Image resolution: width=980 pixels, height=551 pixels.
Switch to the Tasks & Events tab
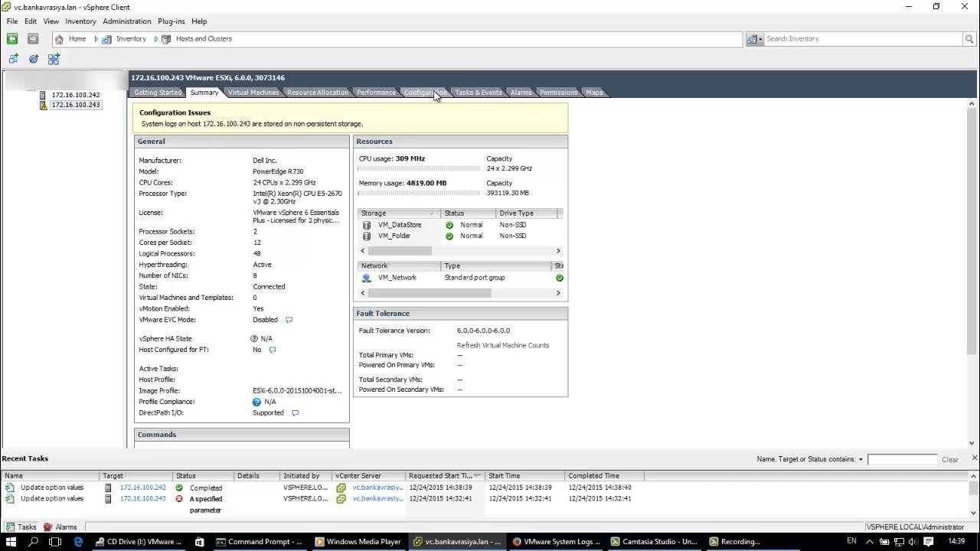[x=479, y=93]
